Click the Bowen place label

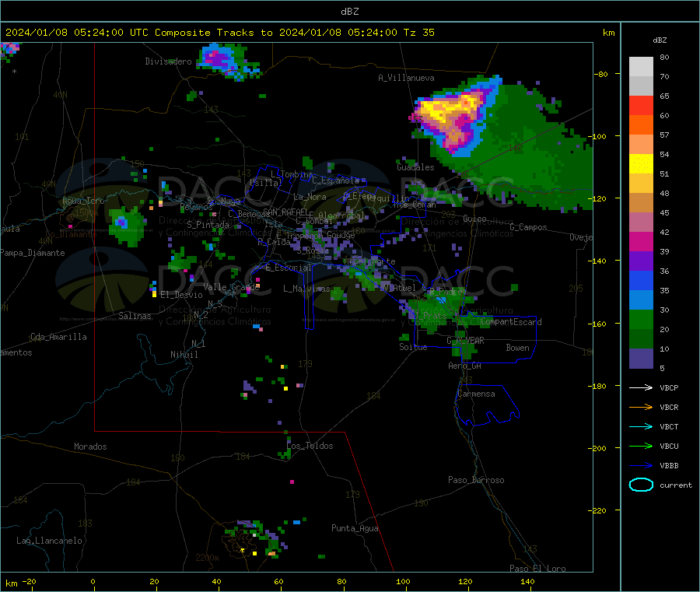[517, 348]
